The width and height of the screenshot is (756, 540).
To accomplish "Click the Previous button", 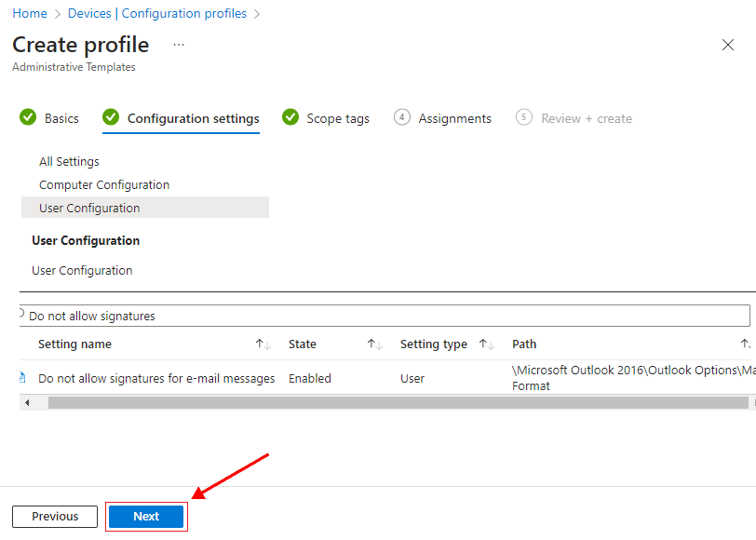I will tap(55, 517).
